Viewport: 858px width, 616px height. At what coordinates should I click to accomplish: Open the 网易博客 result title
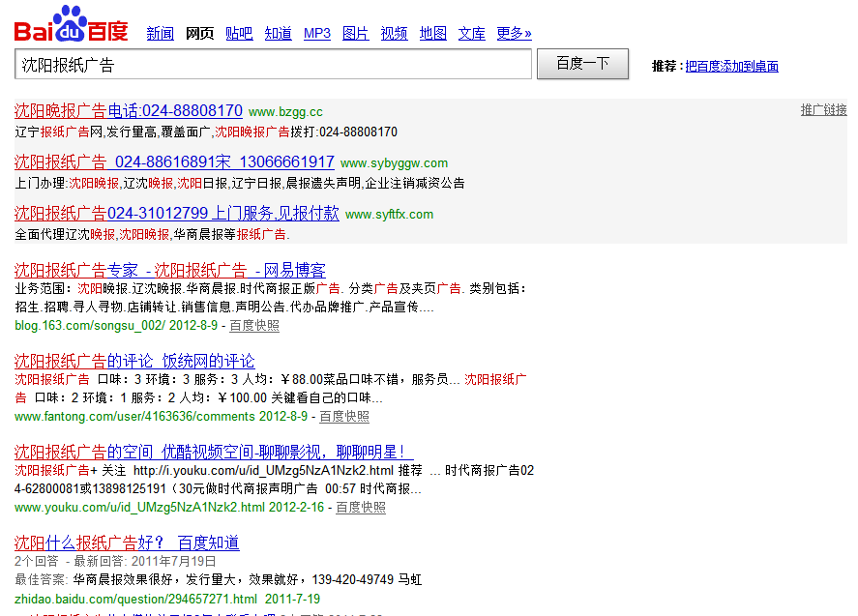(x=170, y=271)
